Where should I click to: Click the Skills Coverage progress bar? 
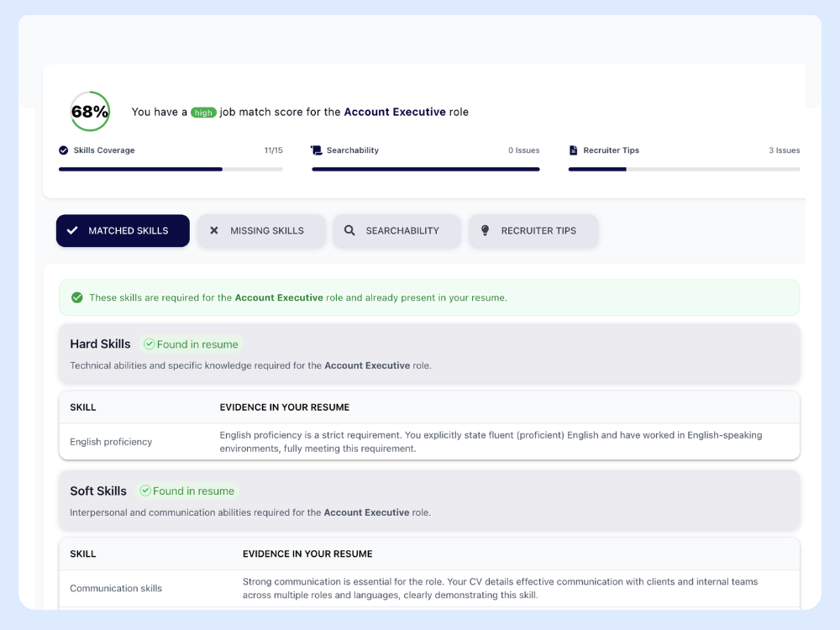(171, 170)
